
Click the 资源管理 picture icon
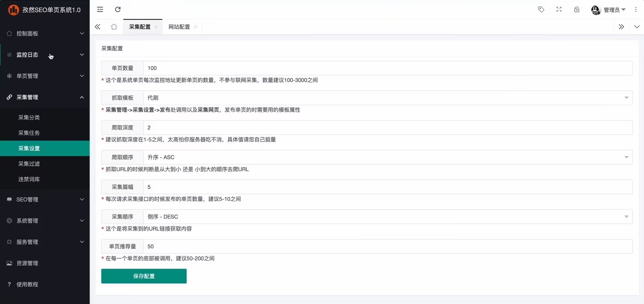pos(9,263)
